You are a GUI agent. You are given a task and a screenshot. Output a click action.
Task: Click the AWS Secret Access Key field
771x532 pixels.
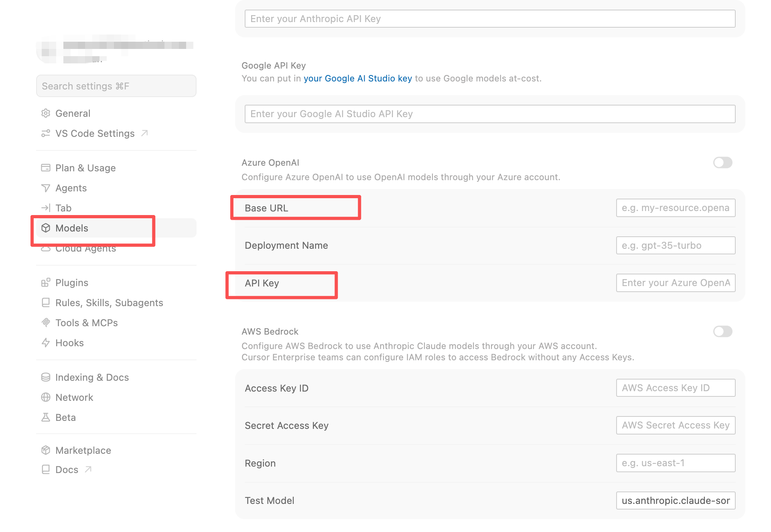tap(676, 425)
